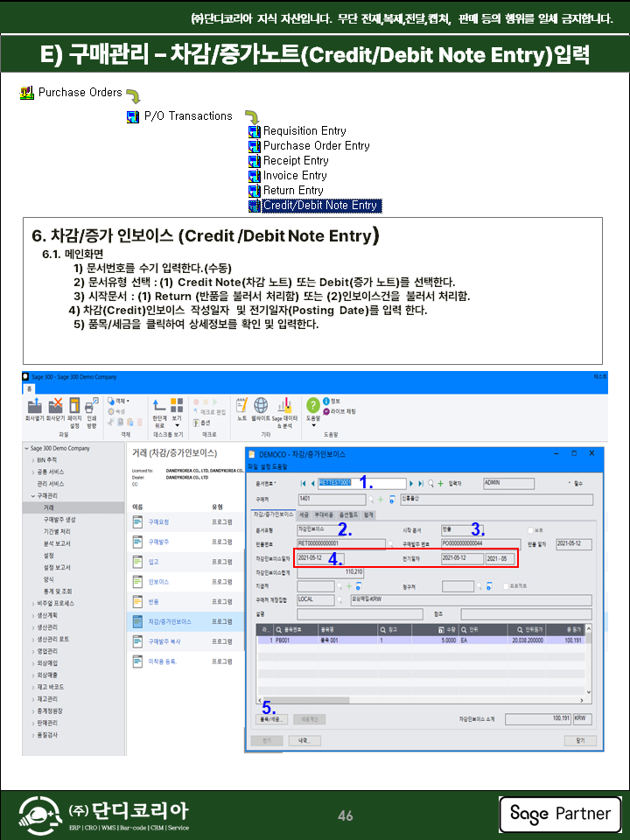Click the 회사닫기 (close company) icon
The width and height of the screenshot is (630, 840).
pyautogui.click(x=55, y=405)
